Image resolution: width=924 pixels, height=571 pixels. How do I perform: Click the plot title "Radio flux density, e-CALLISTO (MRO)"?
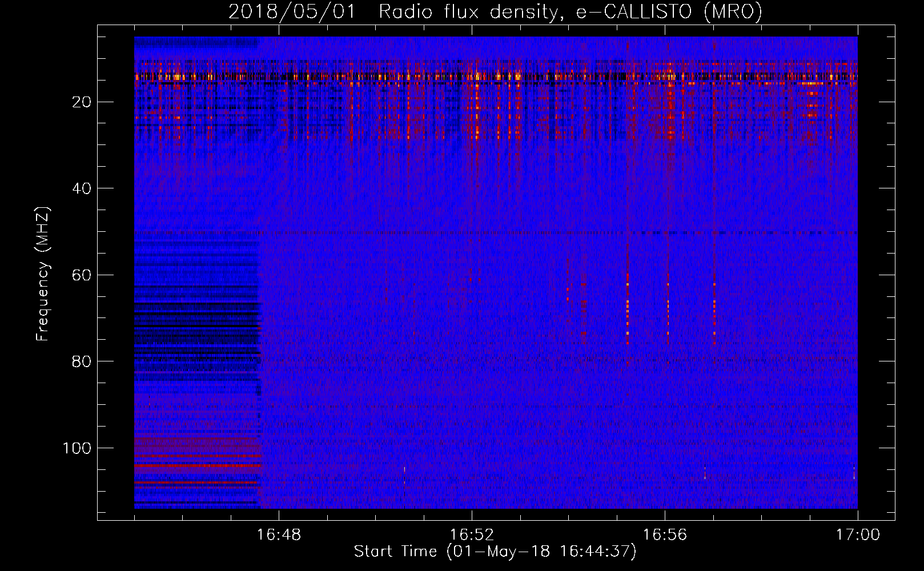click(571, 11)
